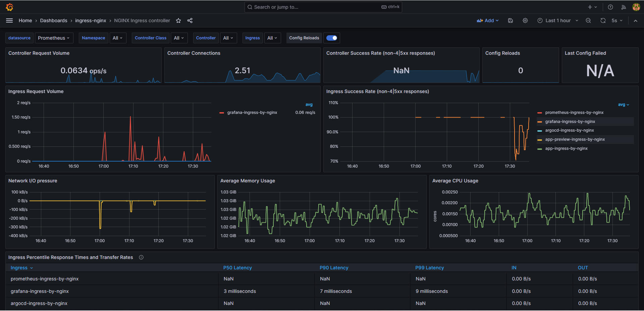This screenshot has height=311, width=644.
Task: Select argocd-ingress-by-nginx table row name
Action: (39, 303)
